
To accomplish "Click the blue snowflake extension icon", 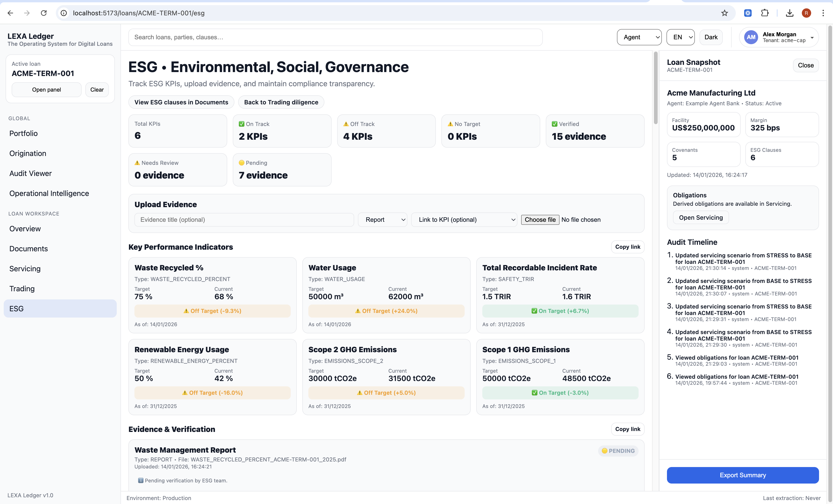I will (747, 13).
